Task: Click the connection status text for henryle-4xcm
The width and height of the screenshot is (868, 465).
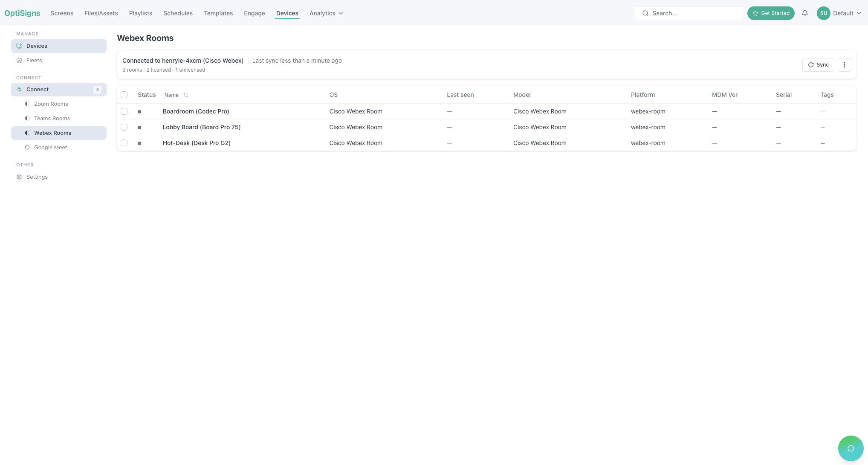Action: coord(183,61)
